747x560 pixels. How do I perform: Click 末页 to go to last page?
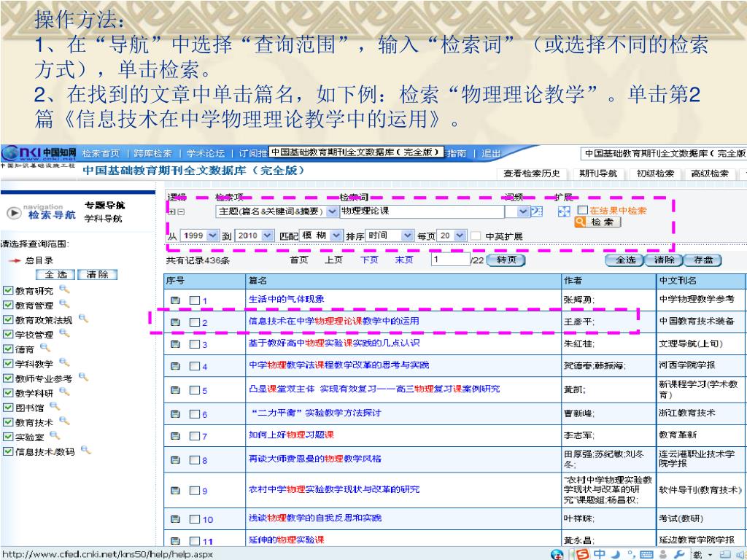click(404, 260)
